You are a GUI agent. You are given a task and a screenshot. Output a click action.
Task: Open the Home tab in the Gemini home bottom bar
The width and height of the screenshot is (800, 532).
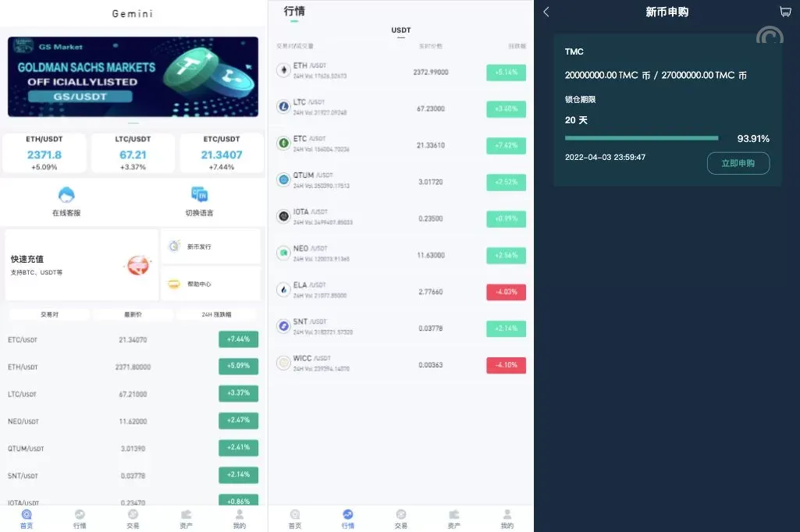(x=27, y=519)
